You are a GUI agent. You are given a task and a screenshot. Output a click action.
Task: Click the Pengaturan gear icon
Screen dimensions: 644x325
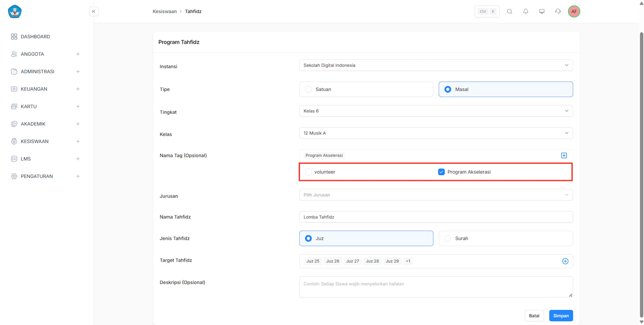click(x=14, y=176)
